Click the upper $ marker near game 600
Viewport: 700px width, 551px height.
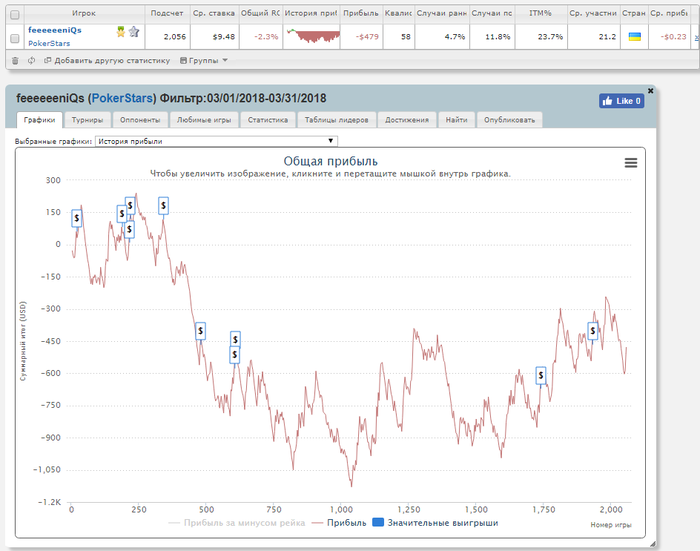[235, 339]
